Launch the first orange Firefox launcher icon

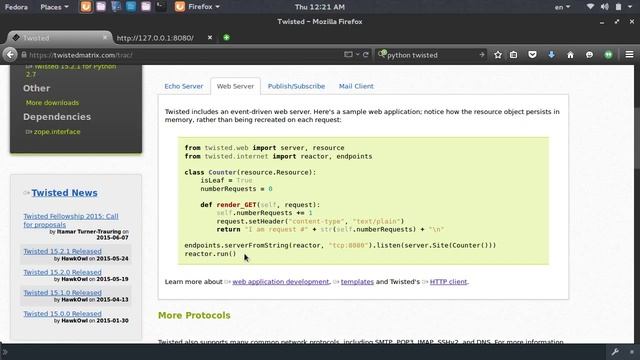click(86, 7)
